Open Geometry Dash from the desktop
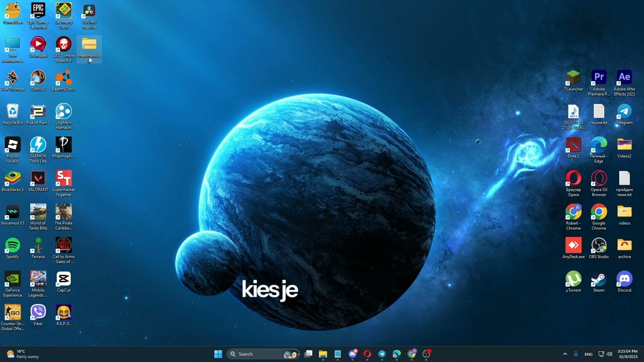The image size is (644, 362). pos(63,15)
